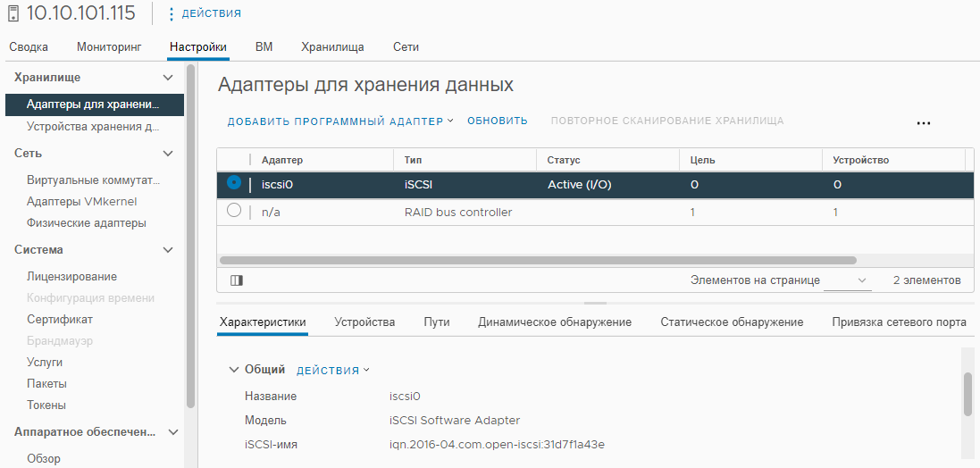Switch to Статическое обнаружение tab

pyautogui.click(x=732, y=322)
